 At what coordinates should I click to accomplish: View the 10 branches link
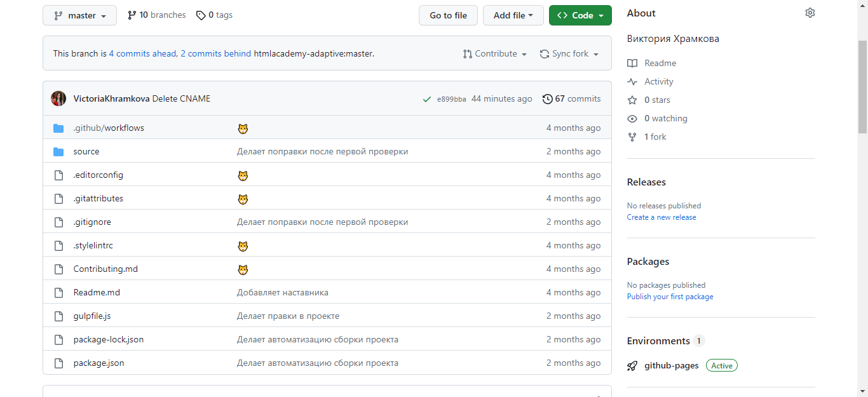(157, 15)
